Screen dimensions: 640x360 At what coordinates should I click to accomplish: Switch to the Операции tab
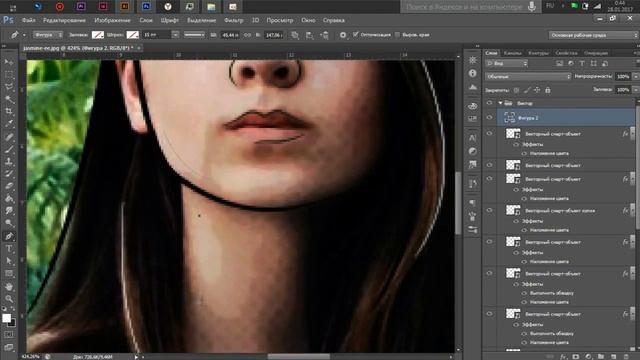[596, 53]
